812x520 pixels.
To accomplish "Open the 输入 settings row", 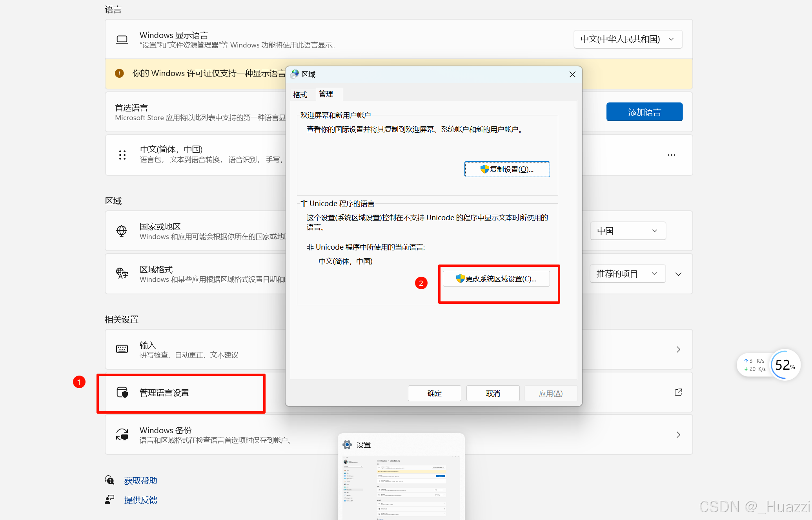I will point(399,349).
